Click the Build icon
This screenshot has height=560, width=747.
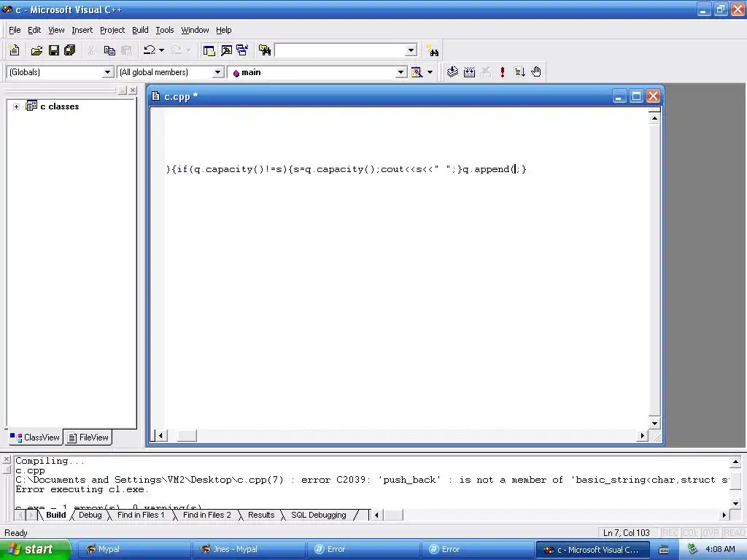(x=469, y=72)
